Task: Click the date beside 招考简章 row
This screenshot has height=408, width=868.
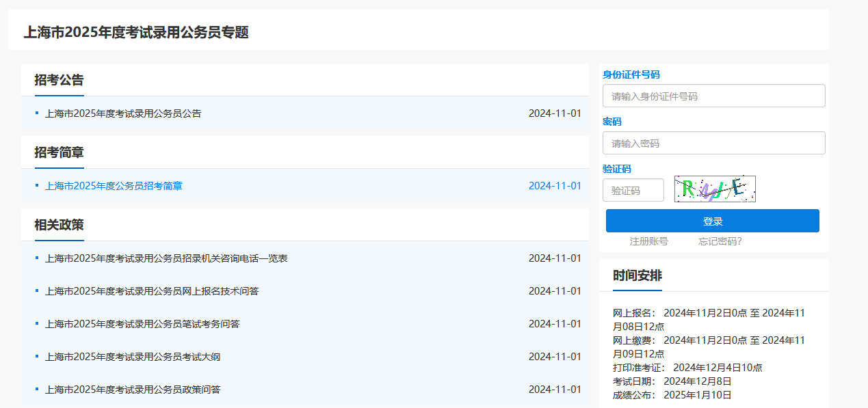Action: coord(555,186)
